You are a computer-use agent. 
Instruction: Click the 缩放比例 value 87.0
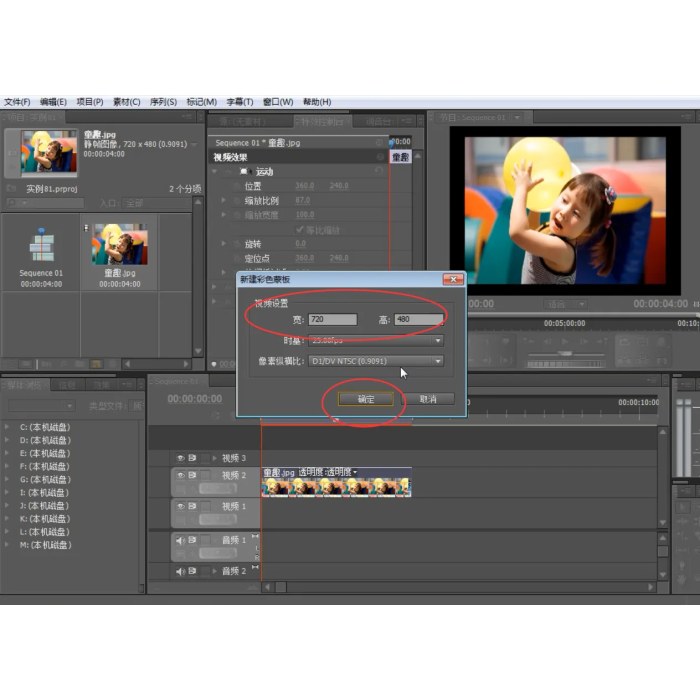[x=303, y=200]
